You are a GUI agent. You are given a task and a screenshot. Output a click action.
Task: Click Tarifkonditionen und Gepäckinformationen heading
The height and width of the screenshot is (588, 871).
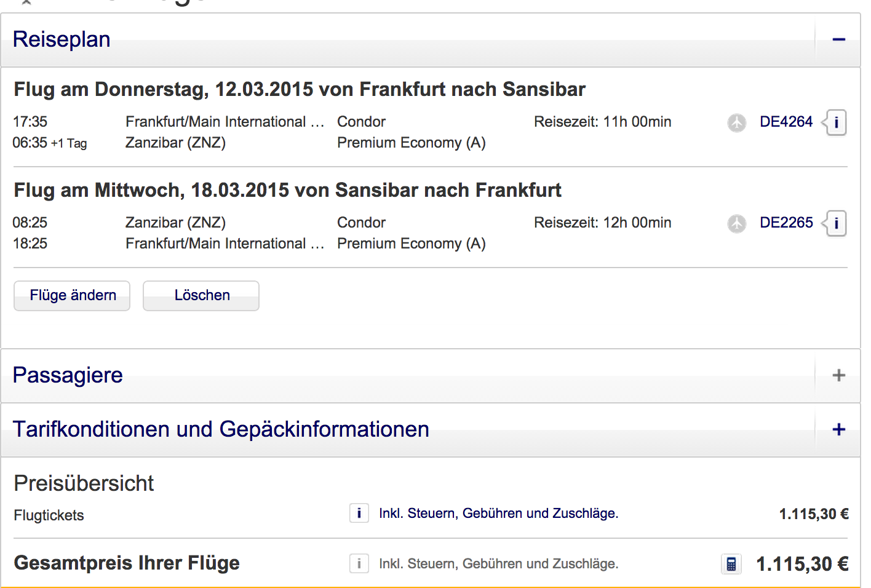coord(220,429)
